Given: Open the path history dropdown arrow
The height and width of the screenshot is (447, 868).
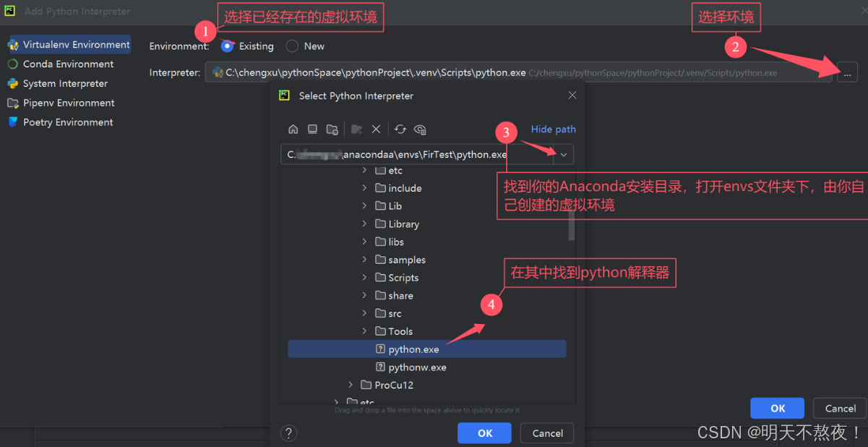Looking at the screenshot, I should click(x=564, y=155).
